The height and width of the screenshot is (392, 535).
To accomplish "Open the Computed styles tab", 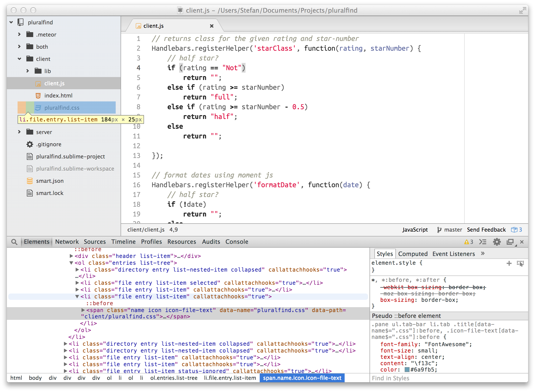I will 413,254.
